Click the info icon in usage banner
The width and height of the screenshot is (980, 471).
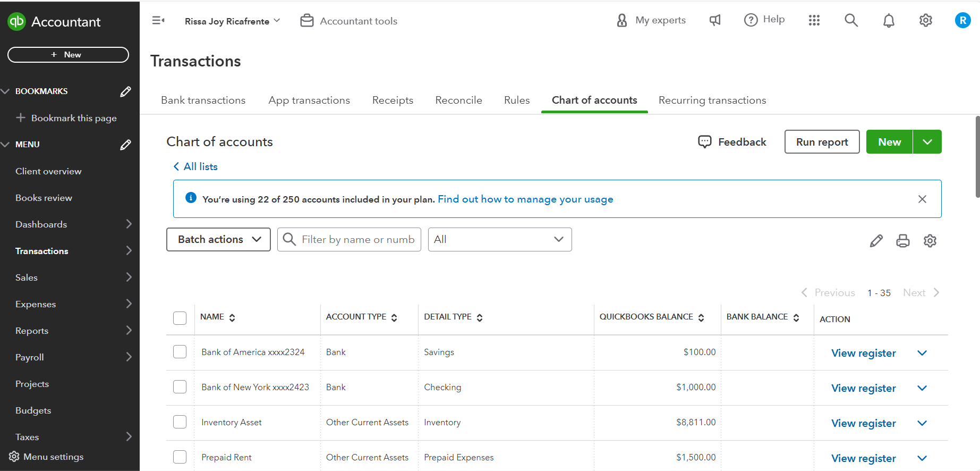tap(191, 198)
